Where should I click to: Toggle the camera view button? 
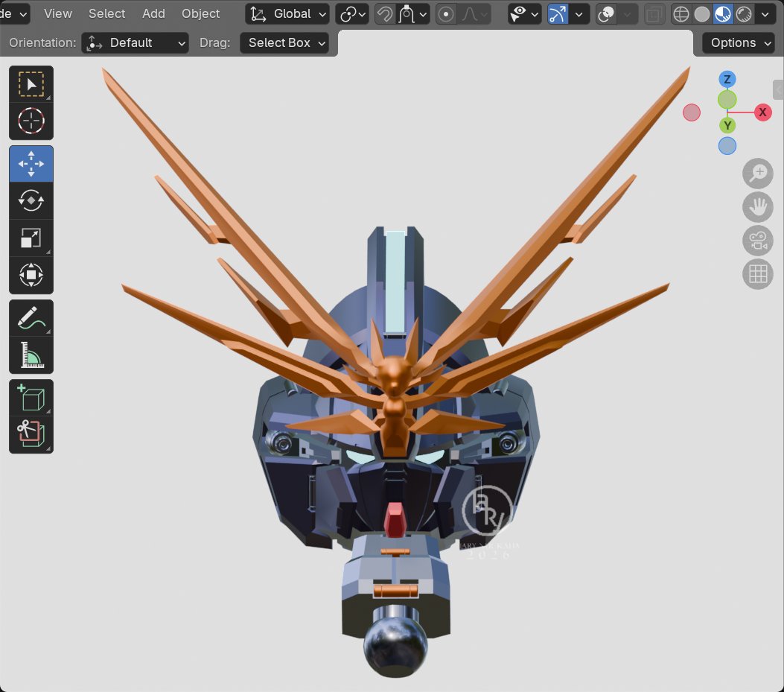click(x=758, y=240)
